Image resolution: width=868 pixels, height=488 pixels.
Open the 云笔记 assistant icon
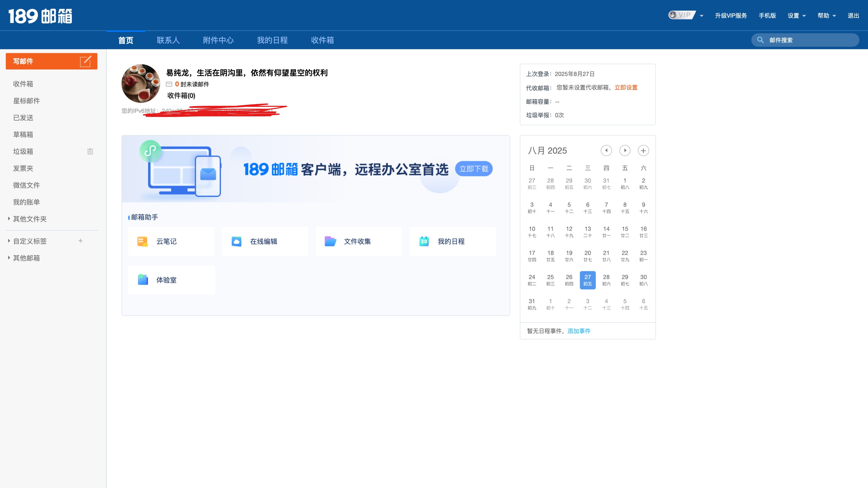point(143,241)
